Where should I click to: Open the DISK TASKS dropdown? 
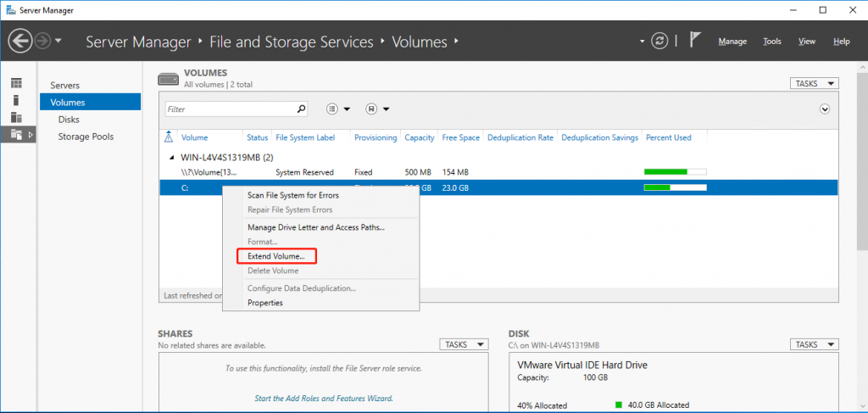click(815, 344)
